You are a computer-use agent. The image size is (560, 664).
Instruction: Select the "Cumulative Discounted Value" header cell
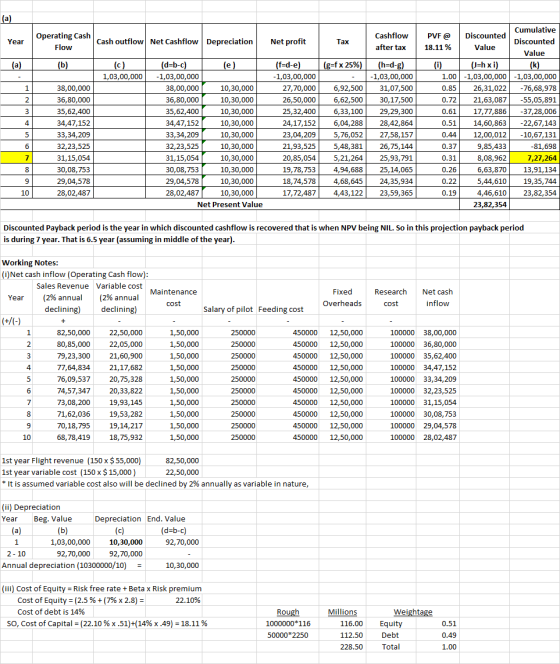(x=534, y=42)
